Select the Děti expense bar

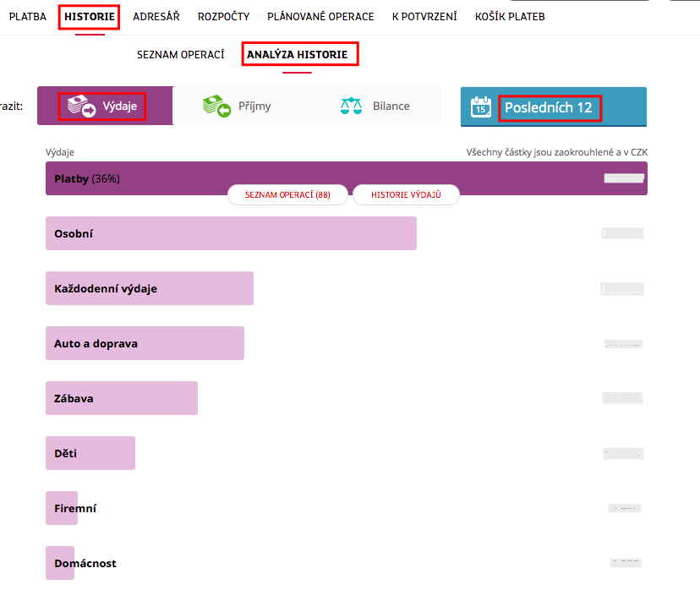pos(90,453)
